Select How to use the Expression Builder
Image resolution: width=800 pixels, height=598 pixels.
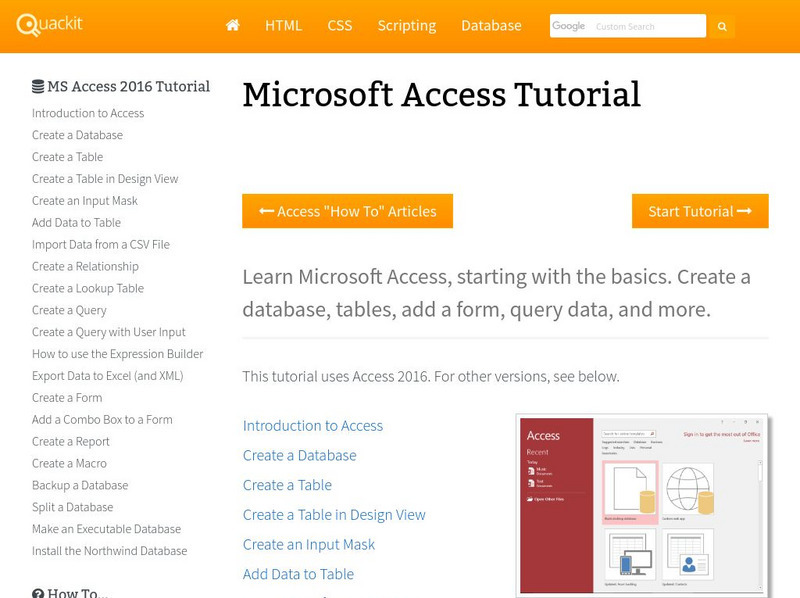click(x=117, y=354)
